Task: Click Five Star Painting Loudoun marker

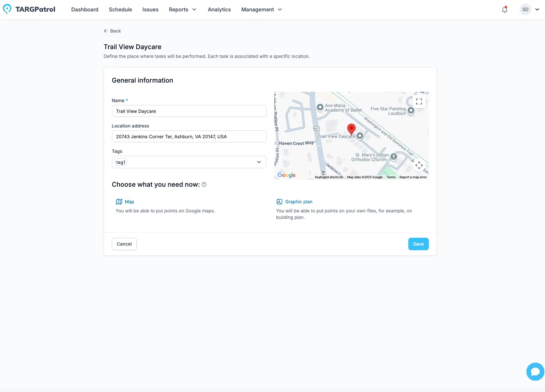Action: [x=411, y=111]
